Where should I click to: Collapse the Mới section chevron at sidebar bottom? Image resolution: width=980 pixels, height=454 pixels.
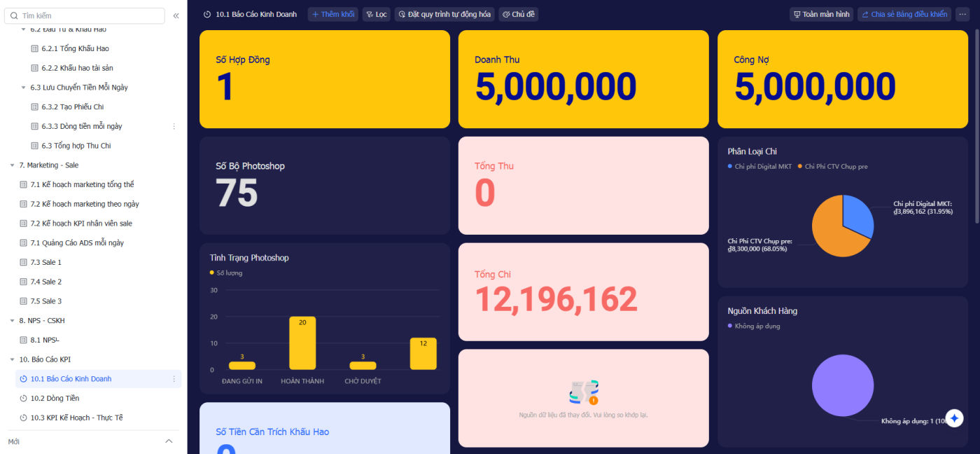tap(168, 441)
